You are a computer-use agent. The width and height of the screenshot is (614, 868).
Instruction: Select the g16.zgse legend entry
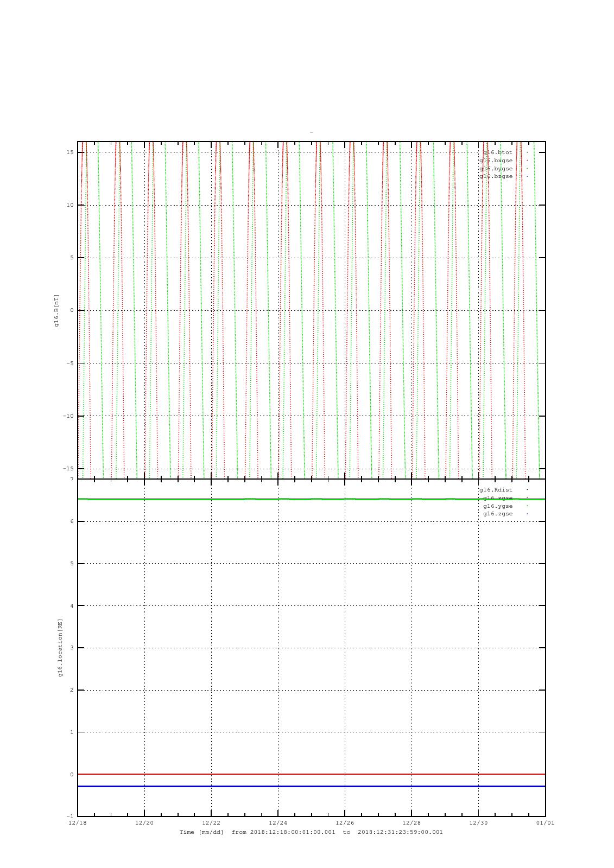coord(498,514)
